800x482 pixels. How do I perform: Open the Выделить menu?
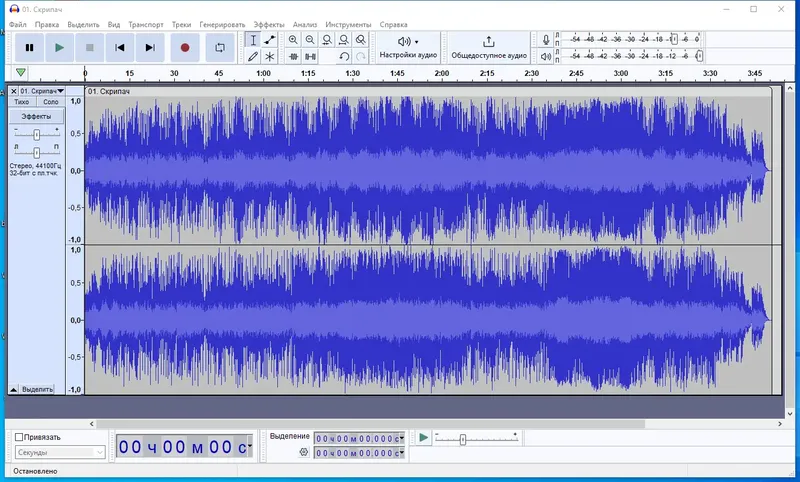coord(83,24)
